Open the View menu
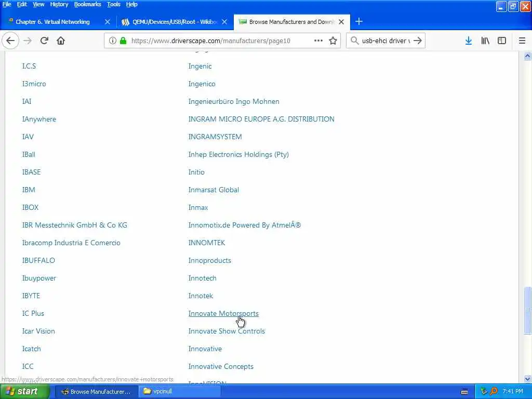The width and height of the screenshot is (532, 399). (x=38, y=4)
